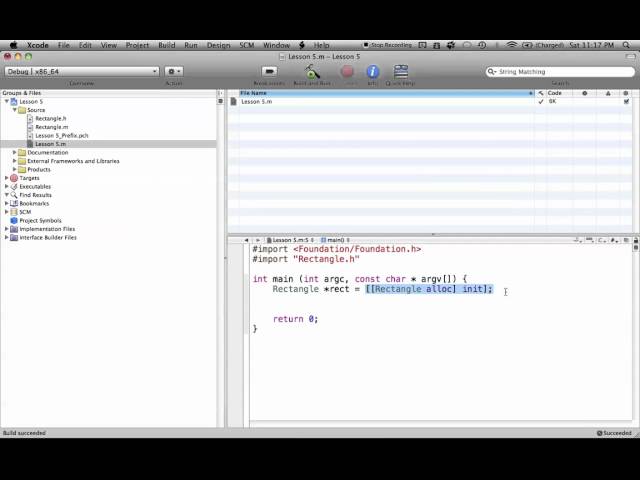Open the Debug | x86_64 overview dropdown
Viewport: 640px width, 480px height.
82,71
